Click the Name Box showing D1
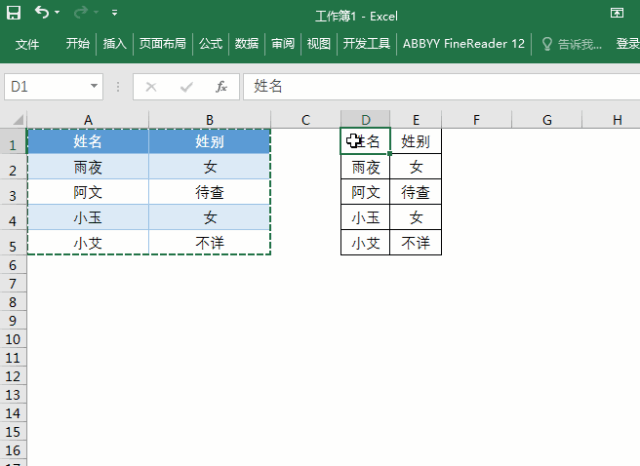Screen dimensions: 640x466 point(53,87)
